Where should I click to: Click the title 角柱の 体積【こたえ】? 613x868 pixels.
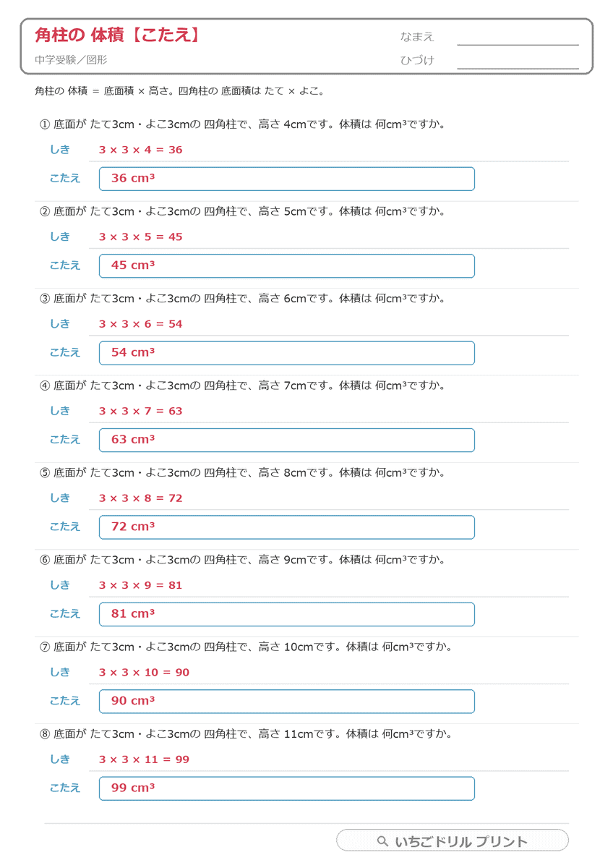click(118, 35)
